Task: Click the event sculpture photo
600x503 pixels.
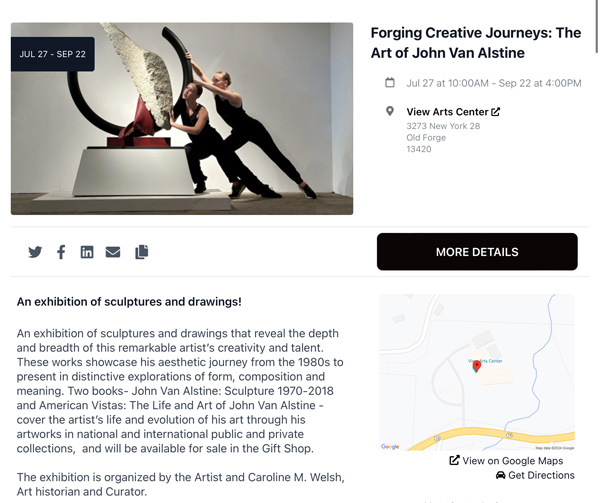Action: pos(182,119)
